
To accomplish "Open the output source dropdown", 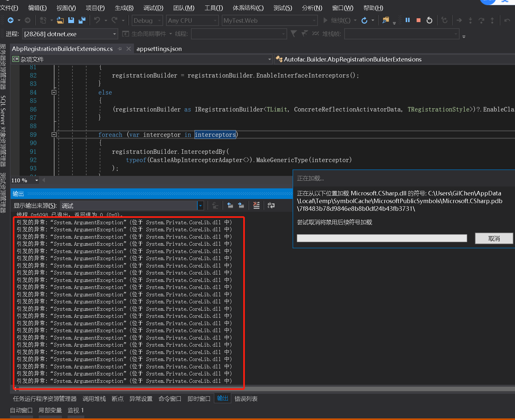I will [x=200, y=206].
